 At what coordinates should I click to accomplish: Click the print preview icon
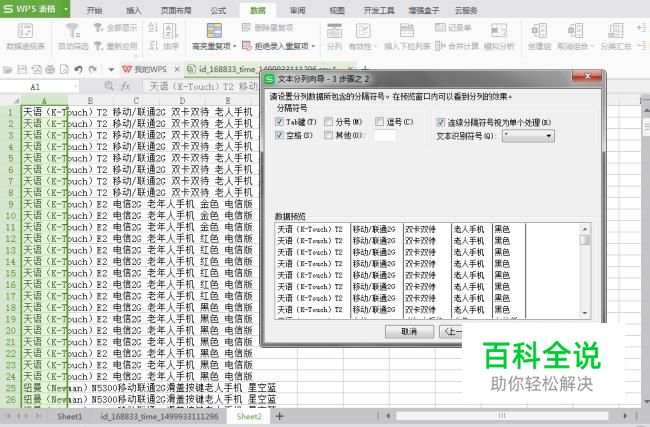click(x=64, y=69)
